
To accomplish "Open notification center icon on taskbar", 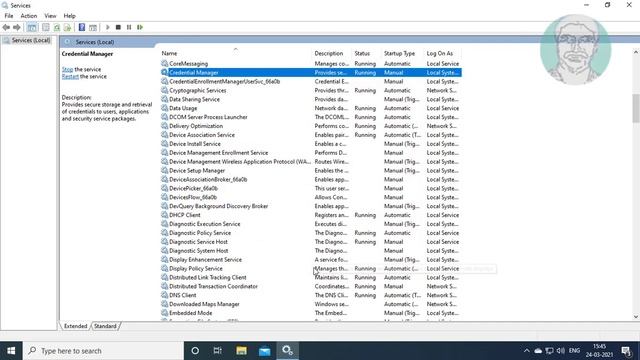I will pos(627,351).
